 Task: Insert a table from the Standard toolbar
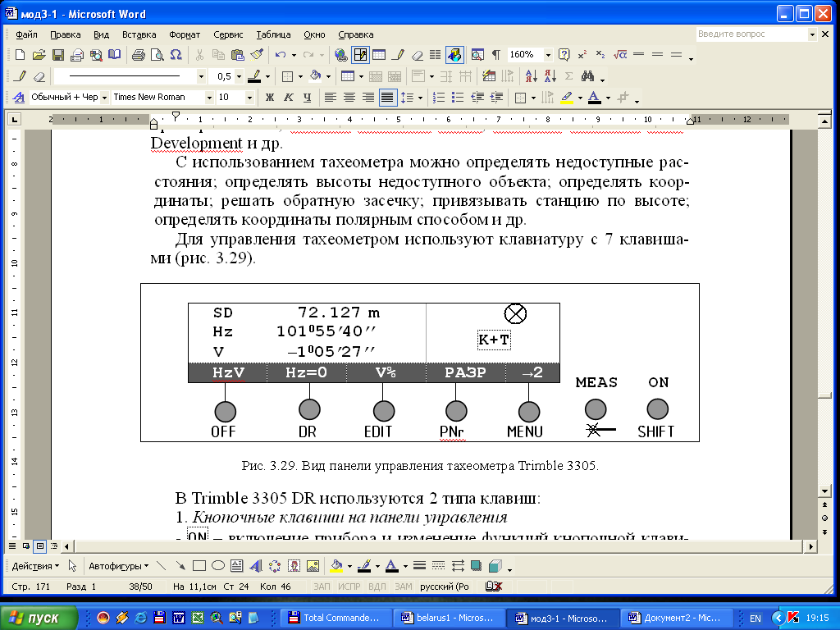pos(379,55)
